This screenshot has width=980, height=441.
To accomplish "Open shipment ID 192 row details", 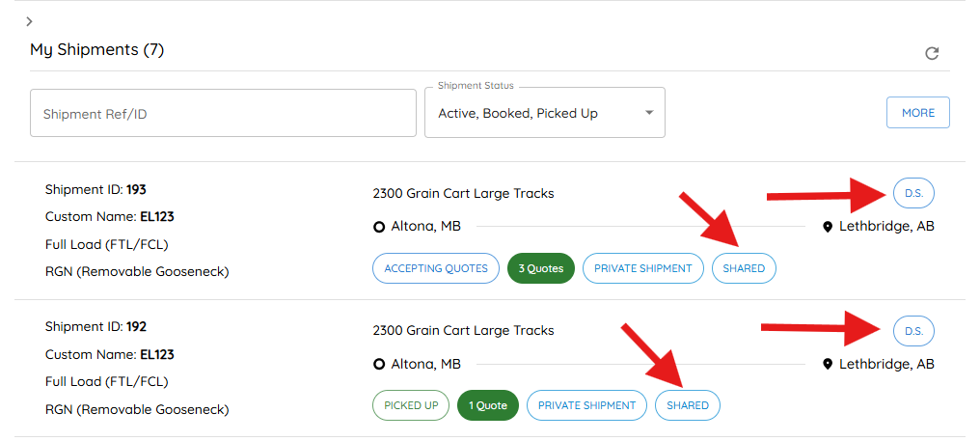I will pyautogui.click(x=490, y=368).
